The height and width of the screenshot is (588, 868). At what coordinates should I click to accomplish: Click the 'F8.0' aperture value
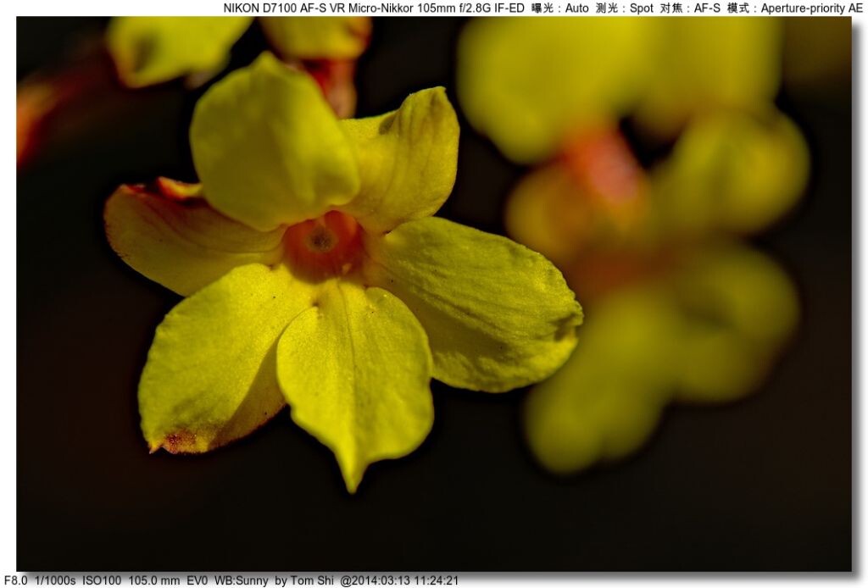coord(15,580)
